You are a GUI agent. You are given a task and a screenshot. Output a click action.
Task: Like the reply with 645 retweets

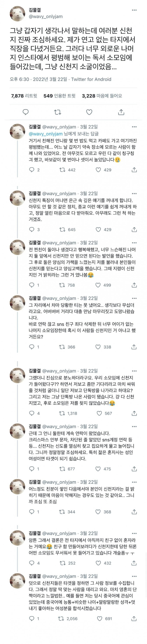pyautogui.click(x=98, y=230)
